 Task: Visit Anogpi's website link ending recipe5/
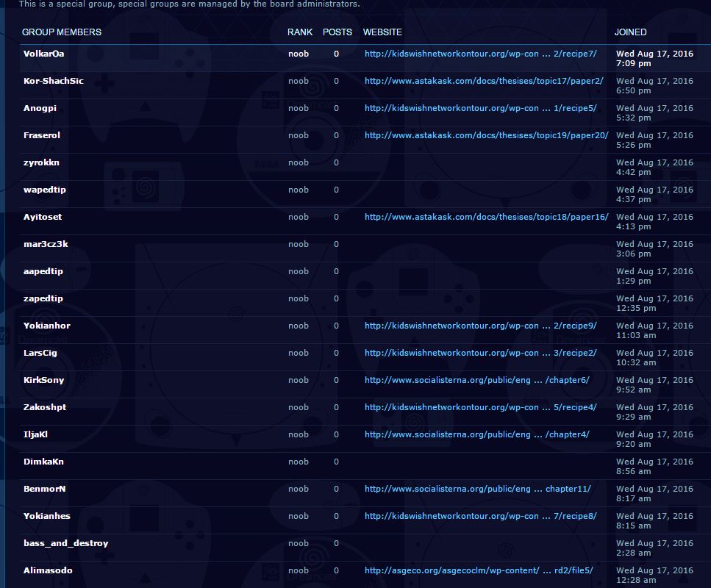[481, 108]
